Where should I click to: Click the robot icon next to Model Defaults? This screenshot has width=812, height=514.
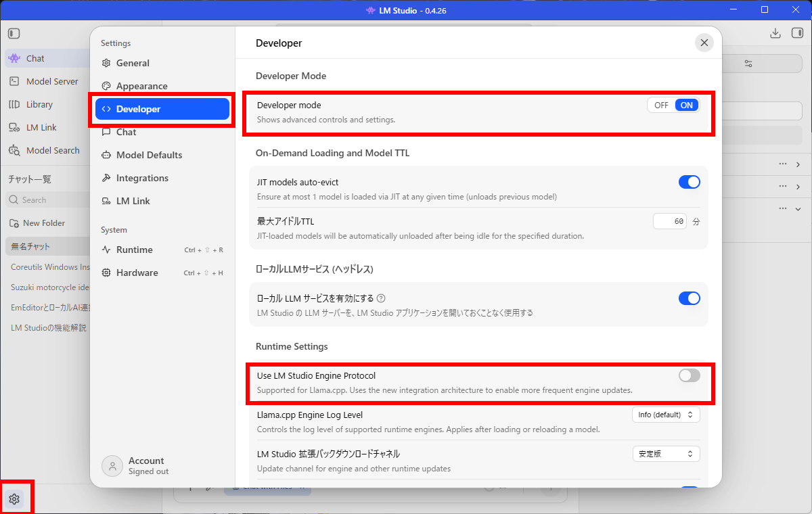click(106, 155)
